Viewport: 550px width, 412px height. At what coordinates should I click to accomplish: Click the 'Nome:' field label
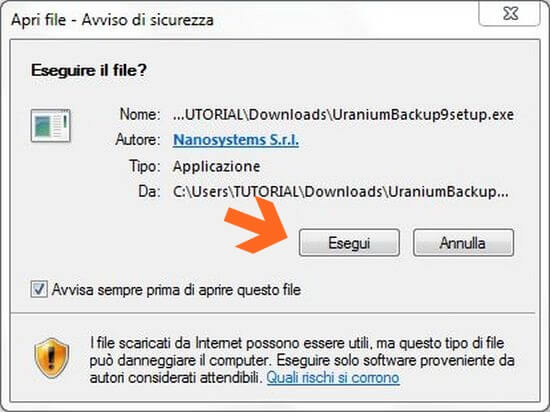(140, 114)
